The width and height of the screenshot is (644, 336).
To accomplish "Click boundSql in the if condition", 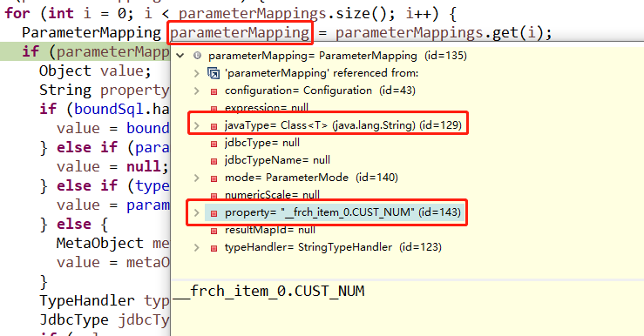I will pyautogui.click(x=109, y=109).
